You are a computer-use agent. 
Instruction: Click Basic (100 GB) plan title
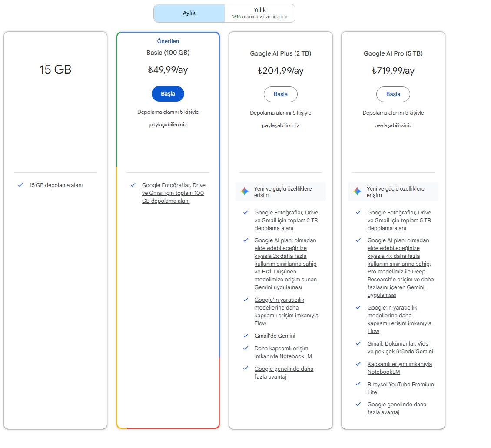pos(168,53)
